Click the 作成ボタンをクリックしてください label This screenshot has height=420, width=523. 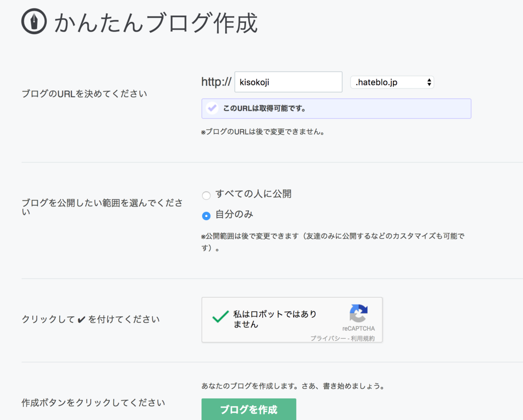[x=93, y=403]
